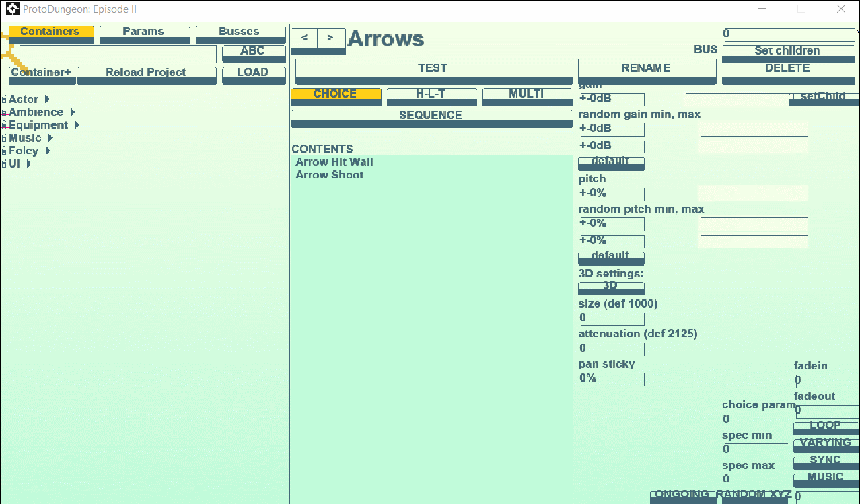Click the icon beside UI in the tree
The width and height of the screenshot is (860, 504).
[x=3, y=164]
